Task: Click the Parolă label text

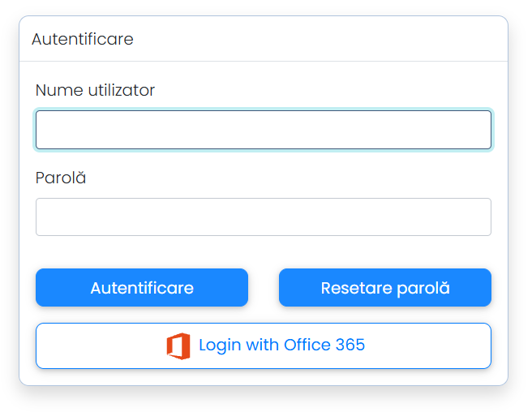Action: (61, 178)
